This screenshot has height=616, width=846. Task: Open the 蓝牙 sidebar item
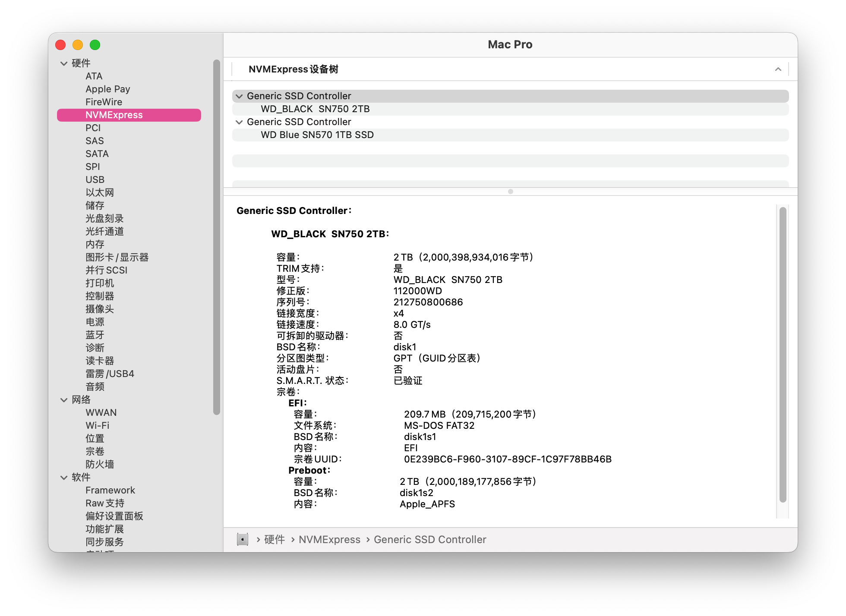pyautogui.click(x=95, y=335)
